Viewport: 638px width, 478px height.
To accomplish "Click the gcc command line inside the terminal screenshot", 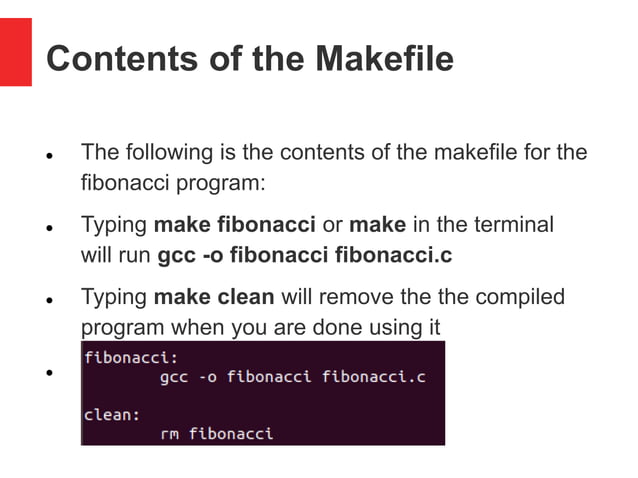I will point(292,376).
